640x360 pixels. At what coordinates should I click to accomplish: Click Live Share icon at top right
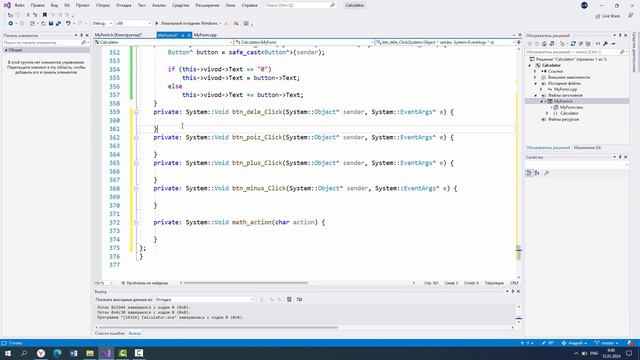pos(607,16)
